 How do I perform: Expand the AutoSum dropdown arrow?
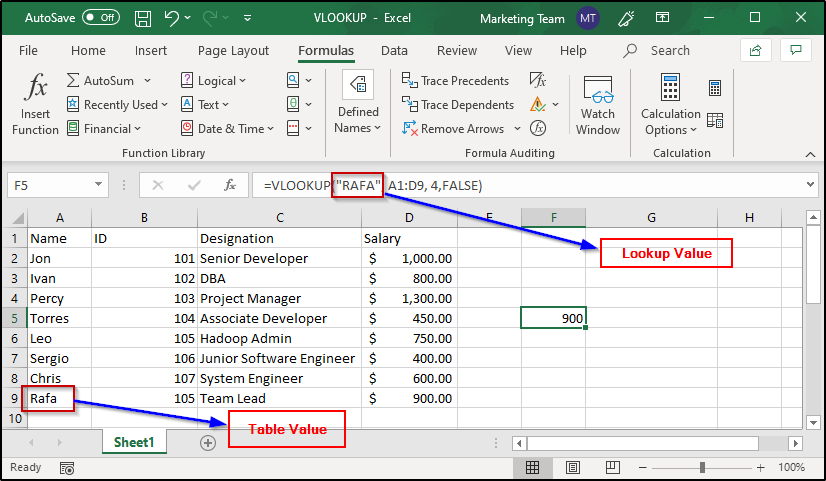(x=148, y=81)
